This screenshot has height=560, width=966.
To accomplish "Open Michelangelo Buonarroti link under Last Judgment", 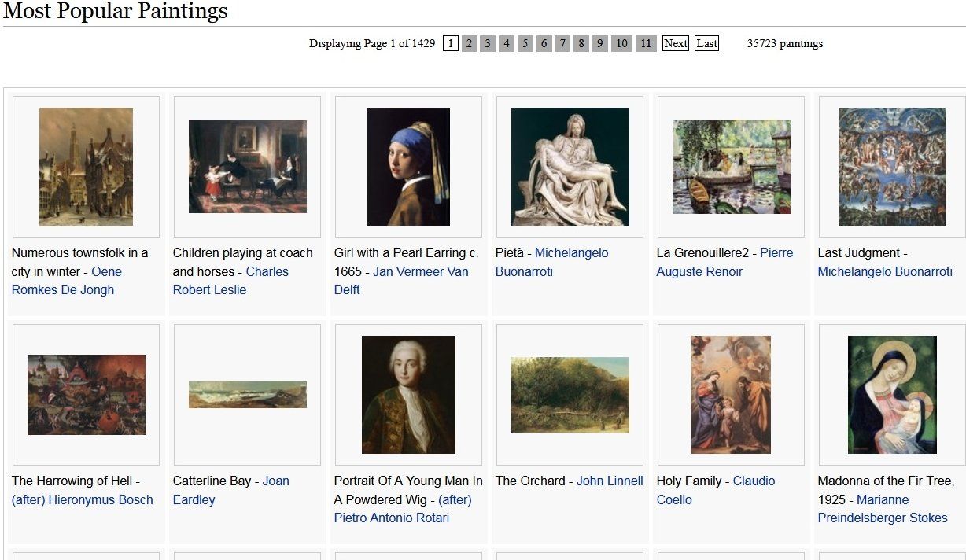I will 885,272.
